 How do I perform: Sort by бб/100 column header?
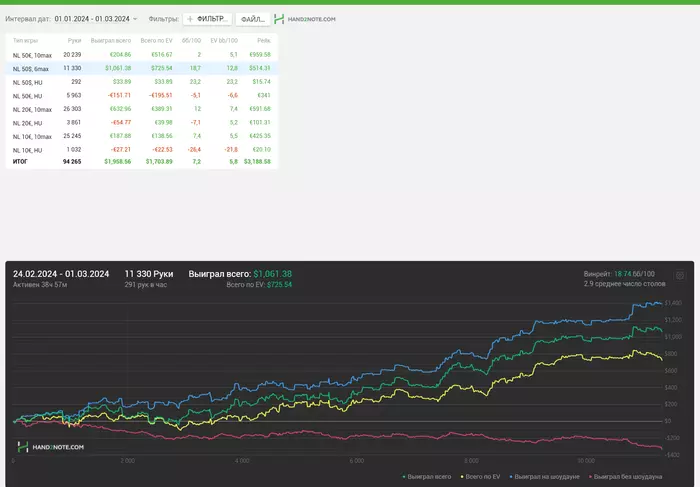coord(191,41)
